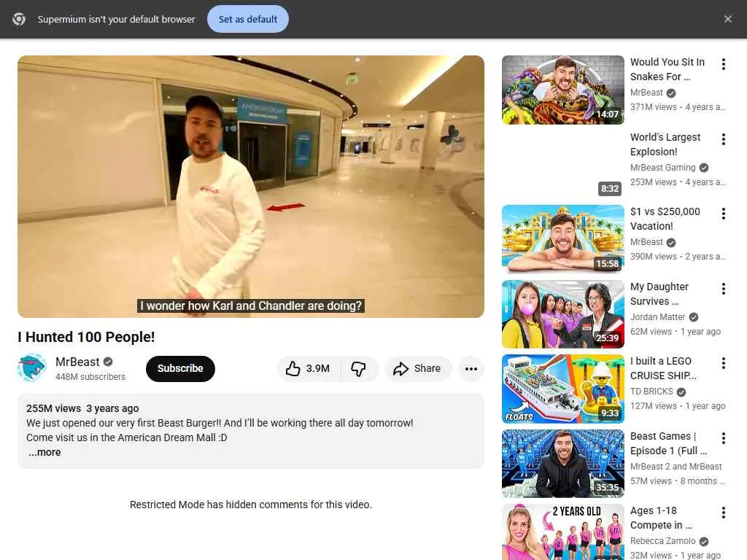Open My Daughter Survives thumbnail
The image size is (747, 560).
pyautogui.click(x=562, y=314)
